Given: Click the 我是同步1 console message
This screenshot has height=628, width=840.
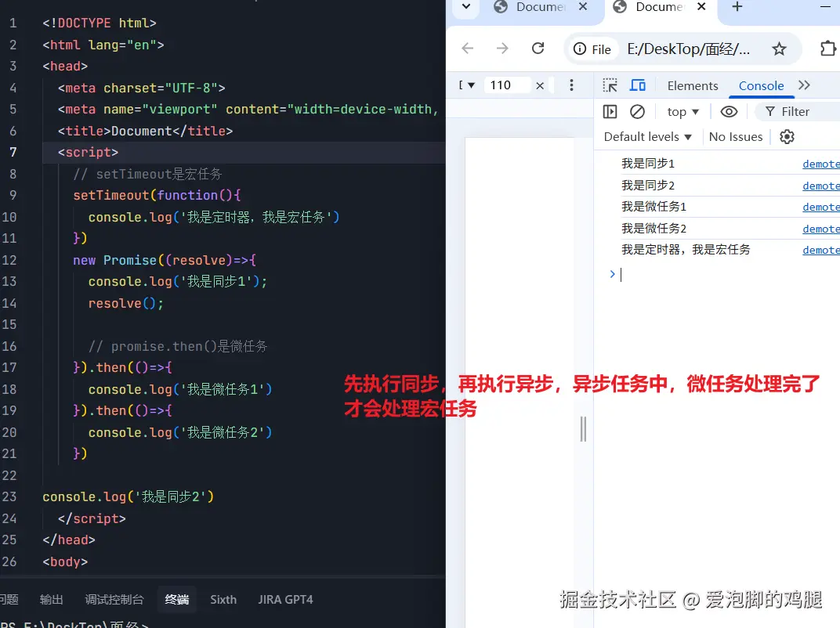Looking at the screenshot, I should coord(648,164).
